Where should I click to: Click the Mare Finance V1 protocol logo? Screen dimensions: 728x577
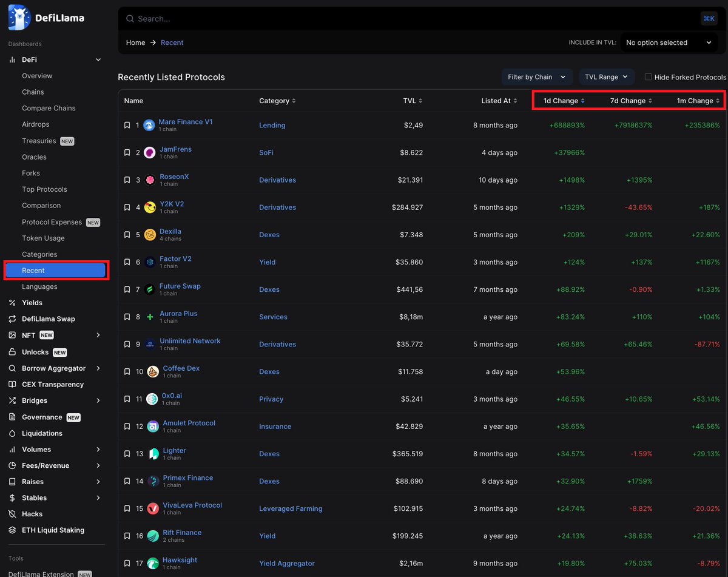pyautogui.click(x=149, y=125)
